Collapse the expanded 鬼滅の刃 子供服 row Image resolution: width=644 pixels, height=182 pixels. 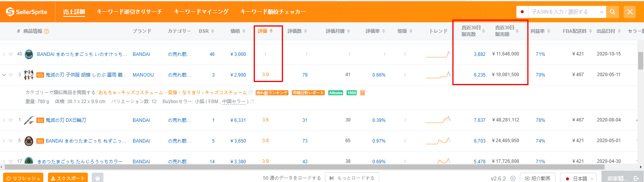(x=4, y=75)
